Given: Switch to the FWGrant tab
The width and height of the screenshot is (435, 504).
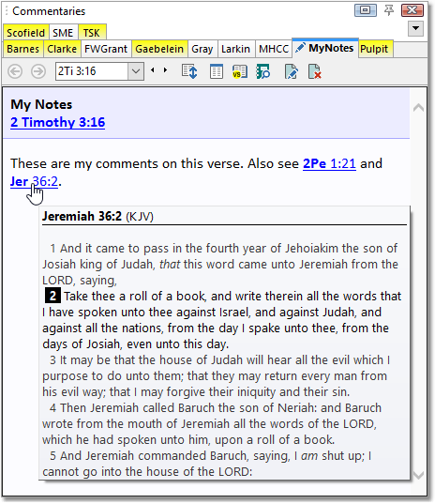Looking at the screenshot, I should click(106, 49).
